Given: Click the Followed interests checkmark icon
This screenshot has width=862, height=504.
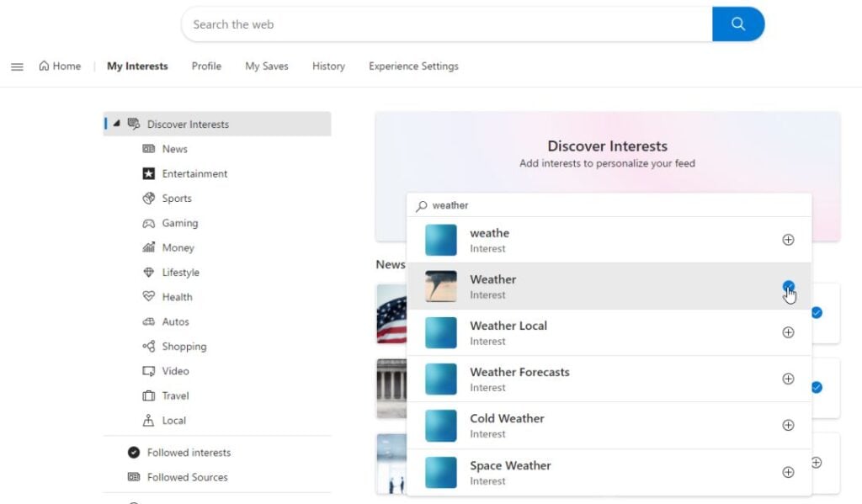Looking at the screenshot, I should (134, 453).
